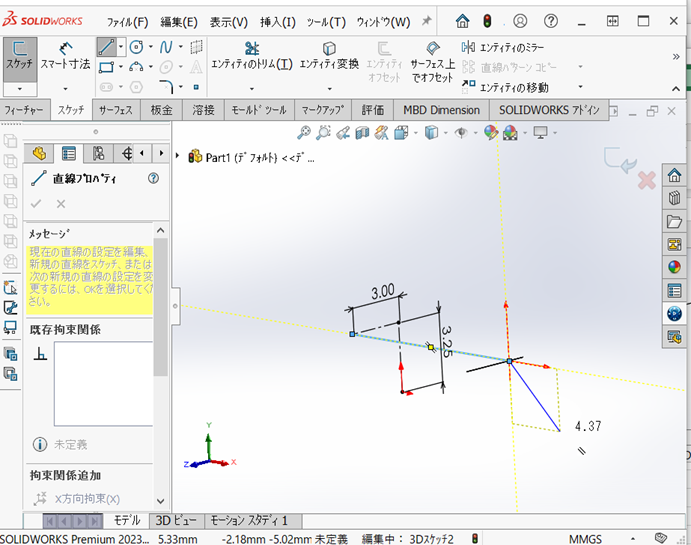Open the Line Properties help button

point(153,178)
